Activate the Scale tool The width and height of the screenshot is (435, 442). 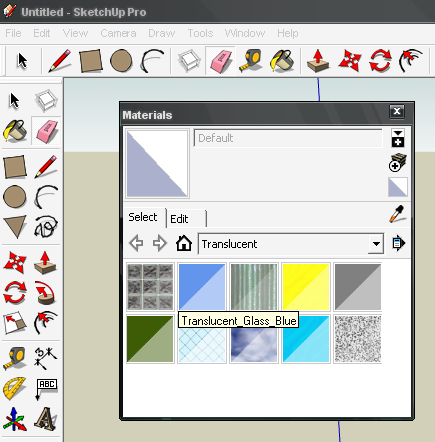(15, 323)
